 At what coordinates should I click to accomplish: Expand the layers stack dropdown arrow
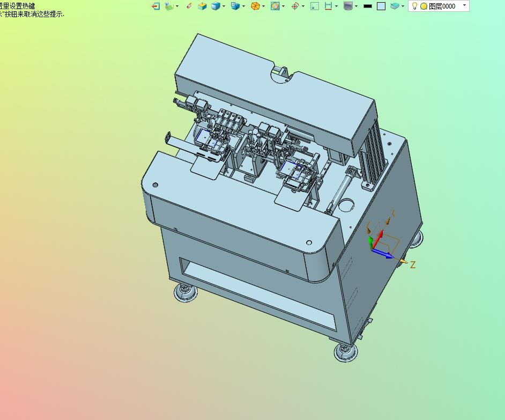point(403,6)
